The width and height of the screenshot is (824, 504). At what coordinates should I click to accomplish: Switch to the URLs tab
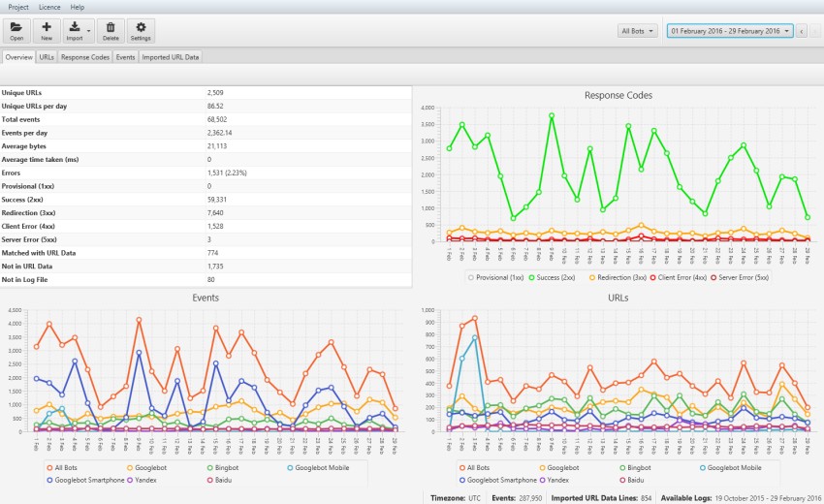tap(47, 57)
